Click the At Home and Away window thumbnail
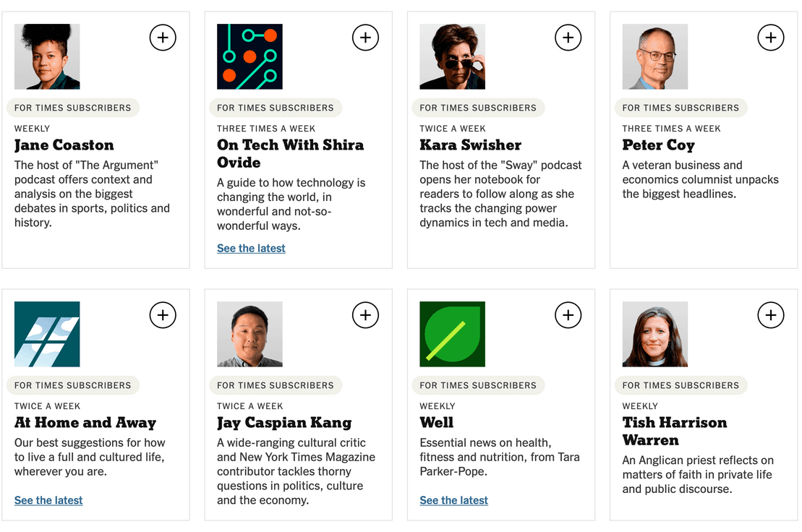The width and height of the screenshot is (802, 532). click(47, 334)
